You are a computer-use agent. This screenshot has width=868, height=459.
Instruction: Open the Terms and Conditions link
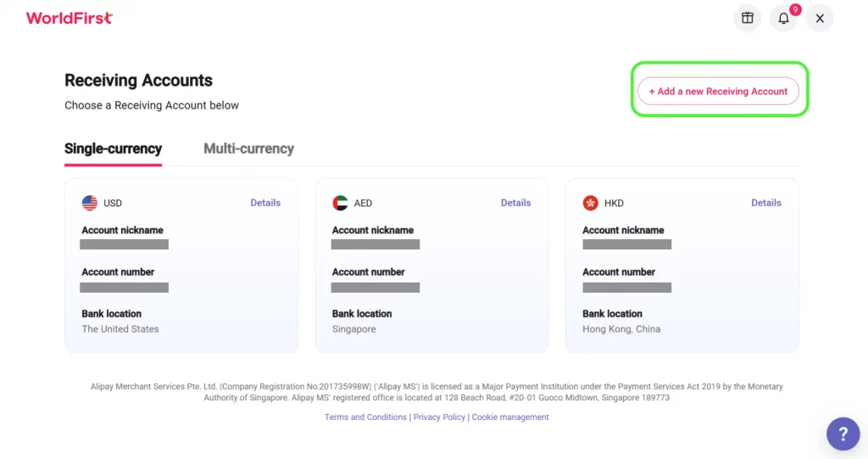365,417
